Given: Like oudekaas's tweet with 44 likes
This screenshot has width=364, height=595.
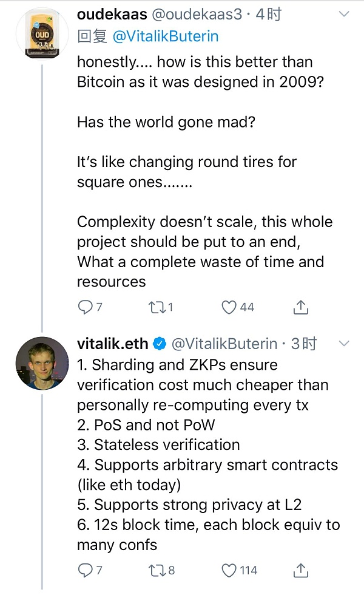Looking at the screenshot, I should (229, 307).
